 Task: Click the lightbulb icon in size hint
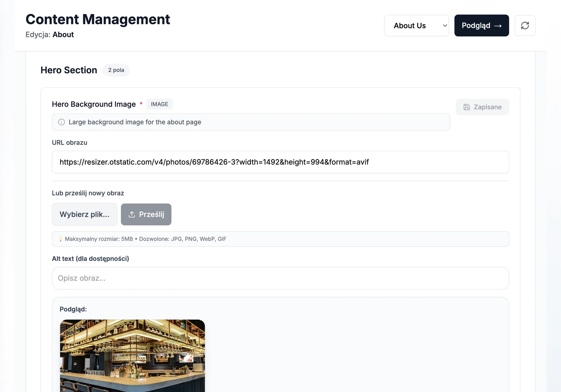click(x=60, y=239)
